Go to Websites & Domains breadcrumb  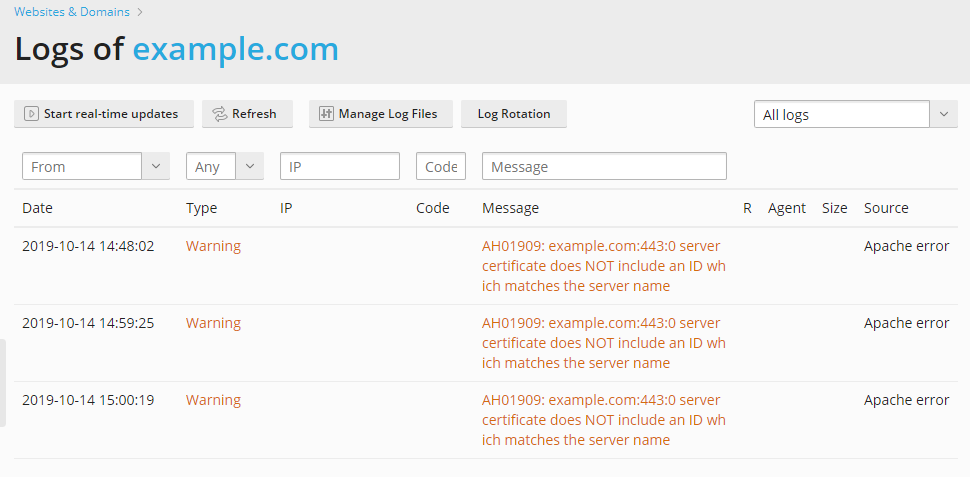tap(71, 12)
